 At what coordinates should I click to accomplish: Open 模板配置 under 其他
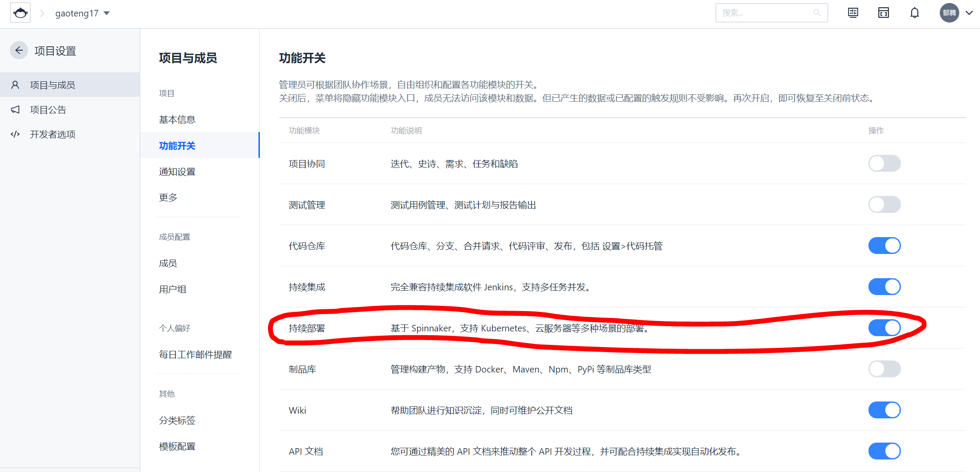177,446
